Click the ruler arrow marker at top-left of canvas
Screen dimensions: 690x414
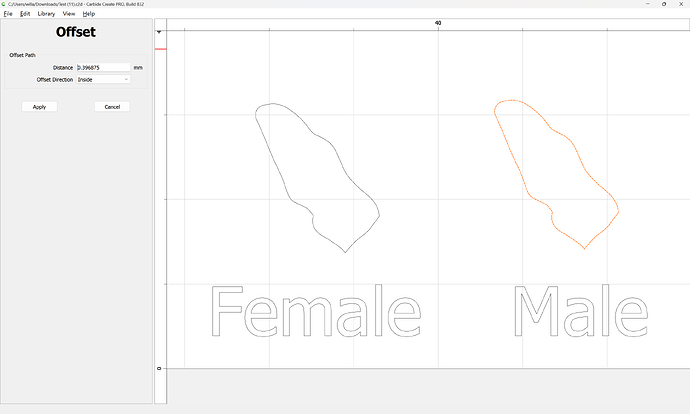point(159,33)
